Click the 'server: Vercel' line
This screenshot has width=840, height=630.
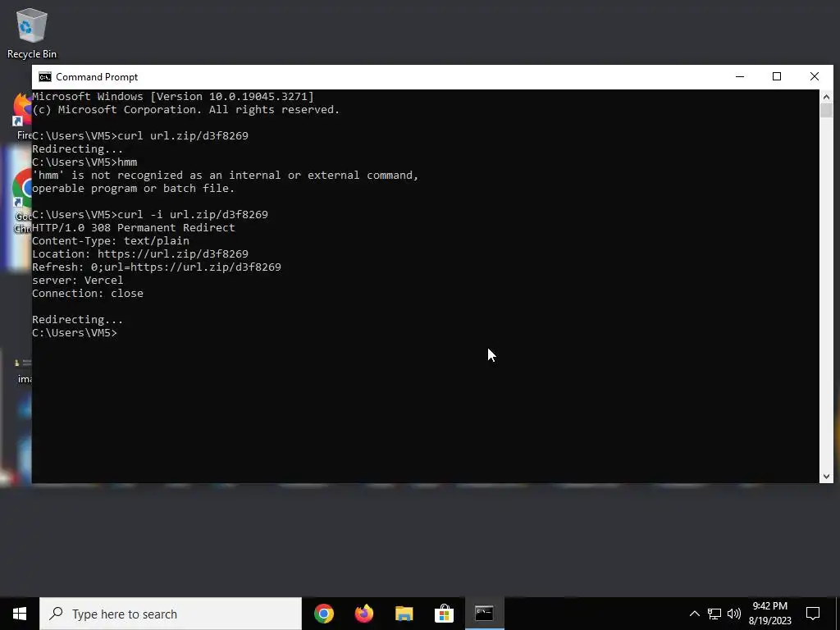pos(78,281)
